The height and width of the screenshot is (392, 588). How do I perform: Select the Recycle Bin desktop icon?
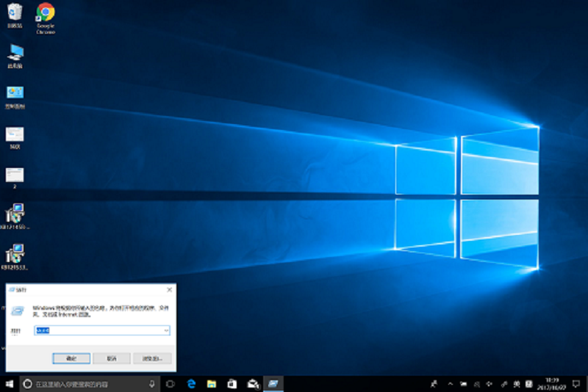coord(15,15)
